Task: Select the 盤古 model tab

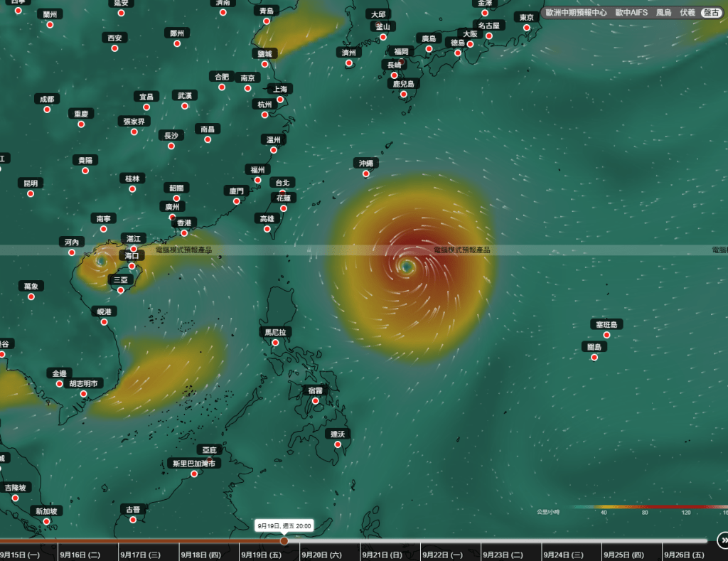Action: click(711, 13)
